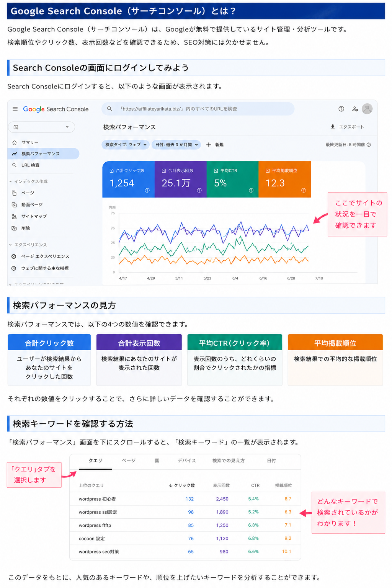
Task: Click the エクスポート button
Action: point(347,127)
